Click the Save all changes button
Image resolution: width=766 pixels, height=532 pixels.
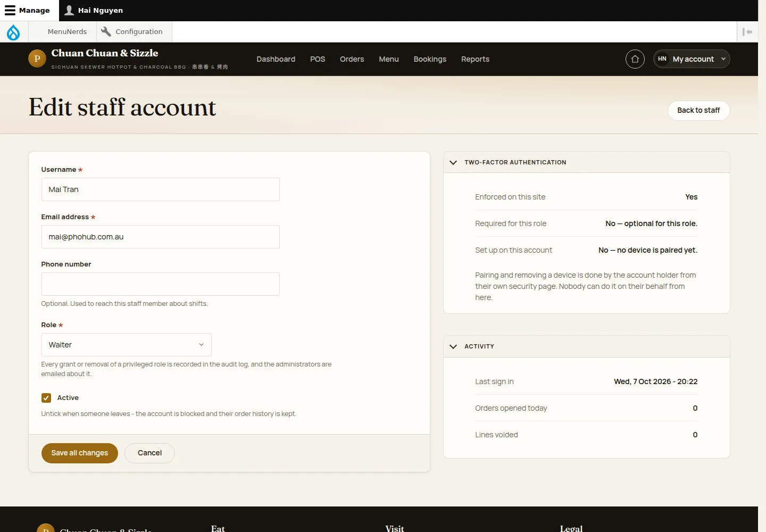coord(80,453)
